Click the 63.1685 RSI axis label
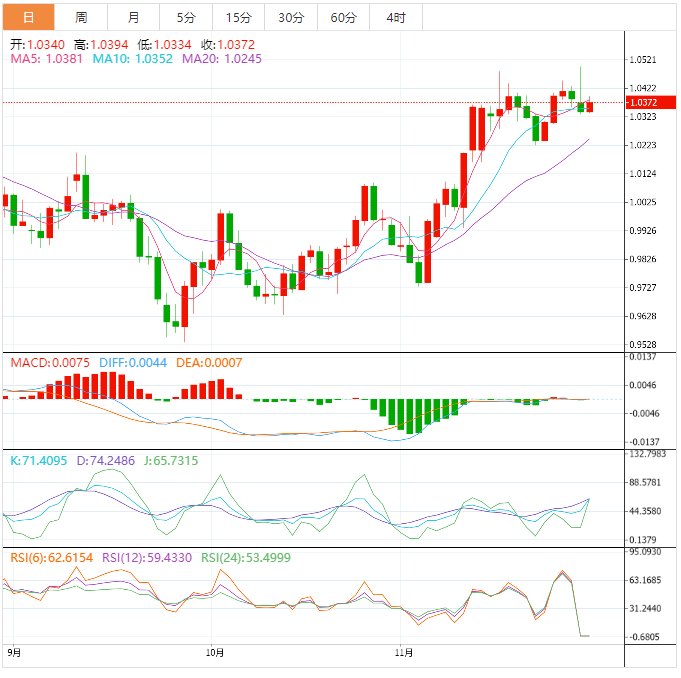This screenshot has width=681, height=678. [645, 580]
